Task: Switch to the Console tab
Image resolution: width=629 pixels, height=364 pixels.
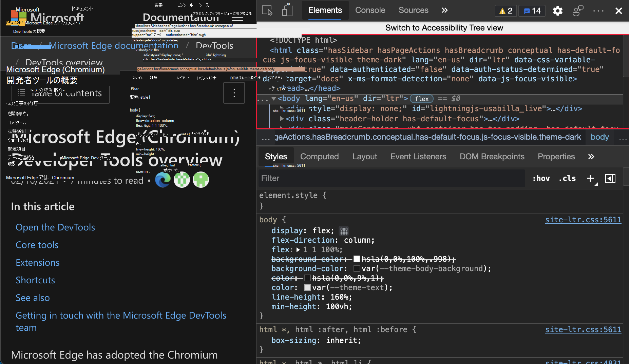Action: pos(370,10)
